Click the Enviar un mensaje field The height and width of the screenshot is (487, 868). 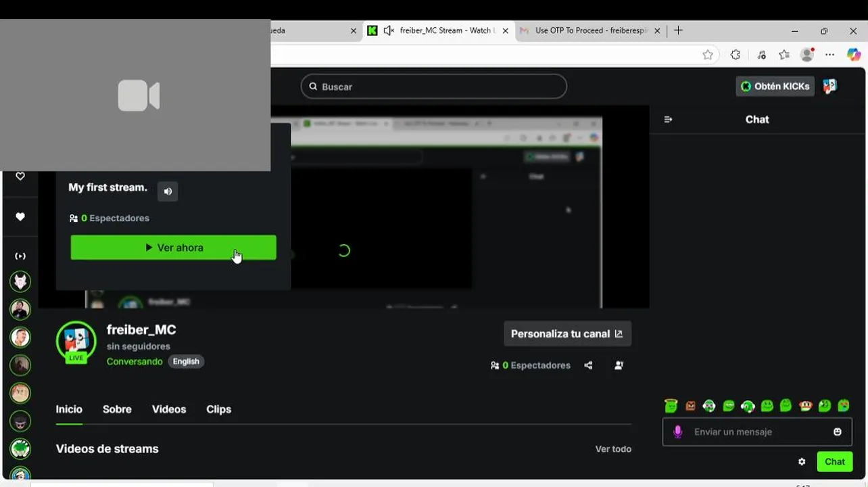[757, 432]
